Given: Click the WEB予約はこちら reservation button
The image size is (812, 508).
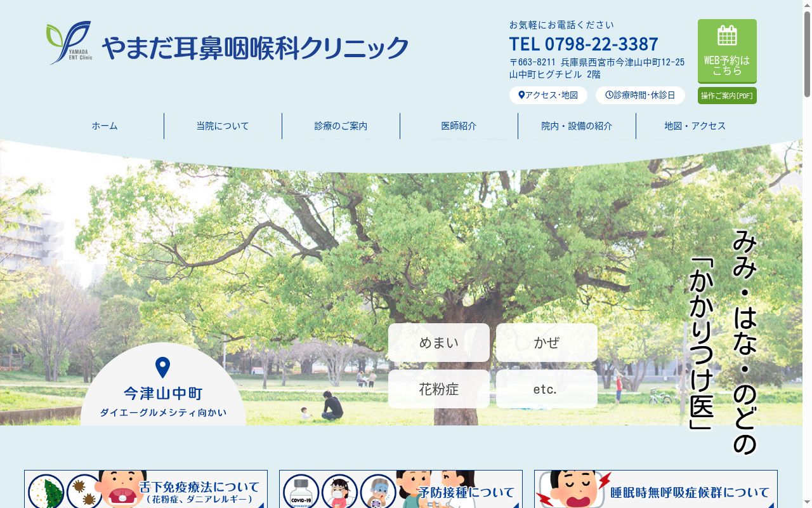Looking at the screenshot, I should (727, 51).
